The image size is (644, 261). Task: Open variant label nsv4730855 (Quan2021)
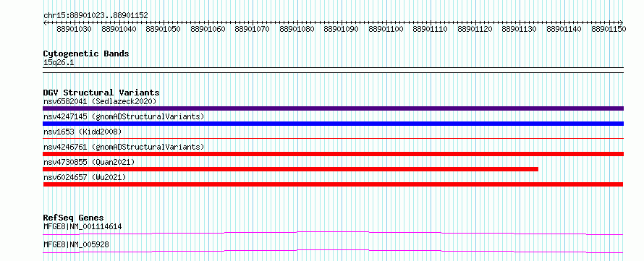[x=89, y=162]
